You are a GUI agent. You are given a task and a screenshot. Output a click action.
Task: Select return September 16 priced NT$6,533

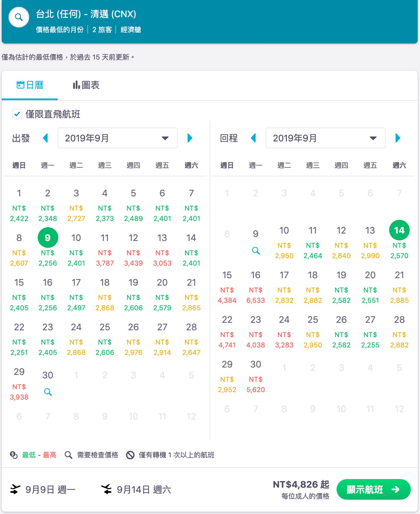pos(256,287)
